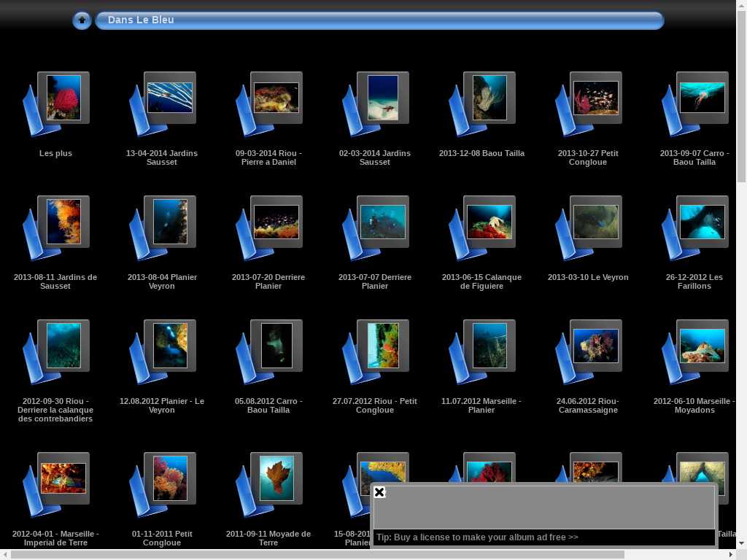Open 05.08.2012 Carro - Baou Tailla folder
Image resolution: width=747 pixels, height=560 pixels.
click(x=276, y=346)
